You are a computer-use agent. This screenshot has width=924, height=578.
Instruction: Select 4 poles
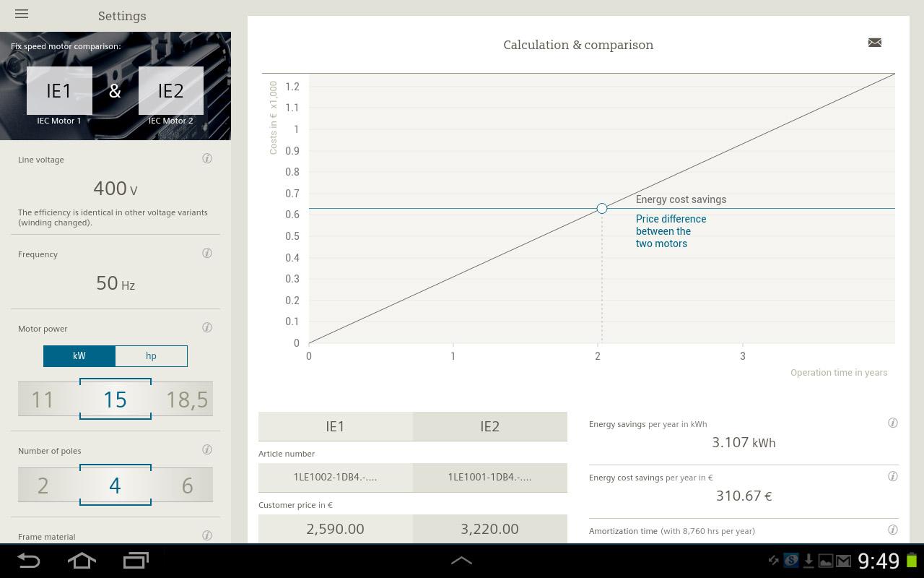[115, 486]
